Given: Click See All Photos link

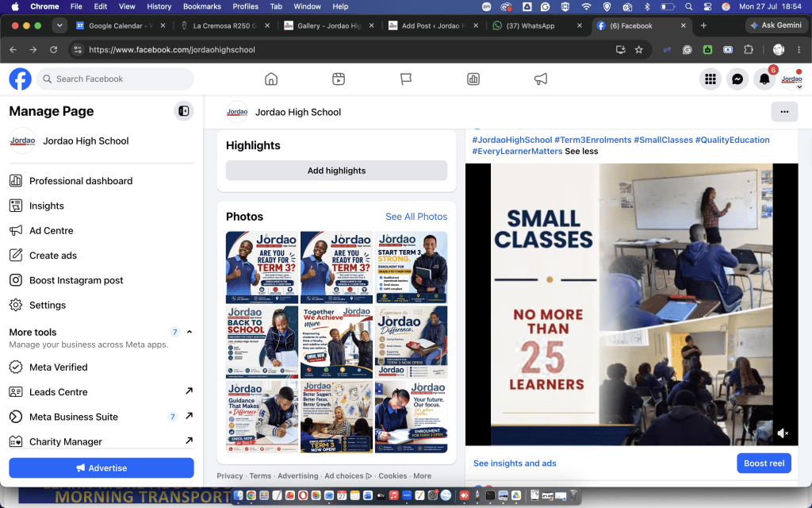Looking at the screenshot, I should [x=416, y=217].
